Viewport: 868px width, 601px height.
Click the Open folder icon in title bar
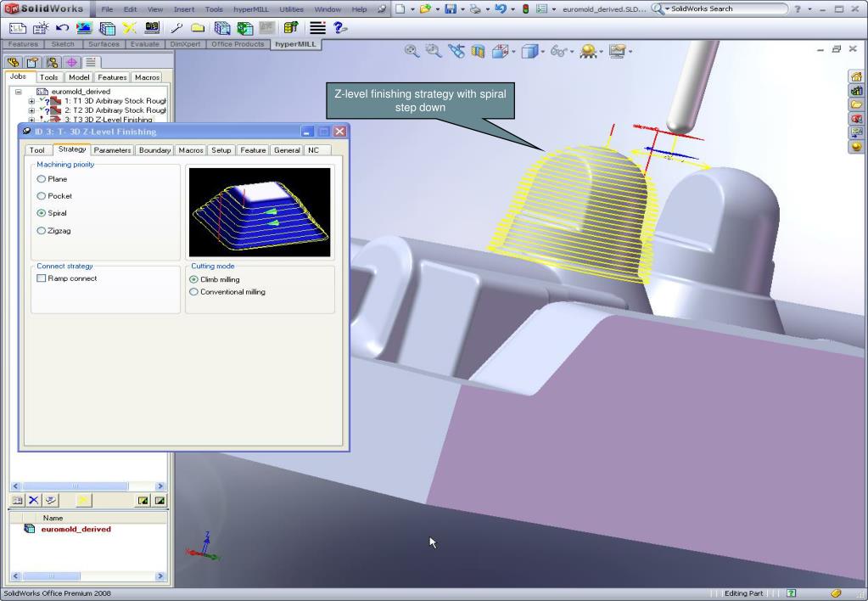[x=426, y=8]
